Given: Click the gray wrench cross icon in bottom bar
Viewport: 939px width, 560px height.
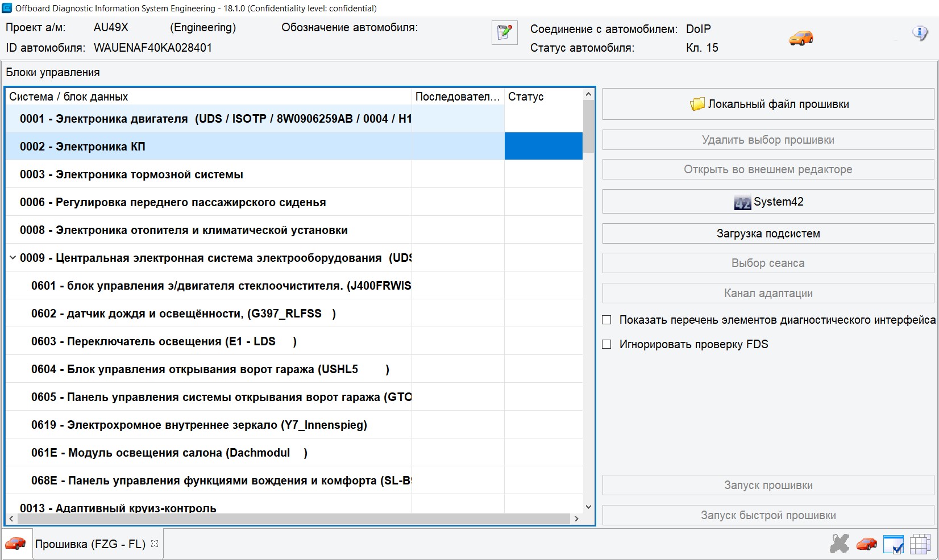Looking at the screenshot, I should 839,544.
